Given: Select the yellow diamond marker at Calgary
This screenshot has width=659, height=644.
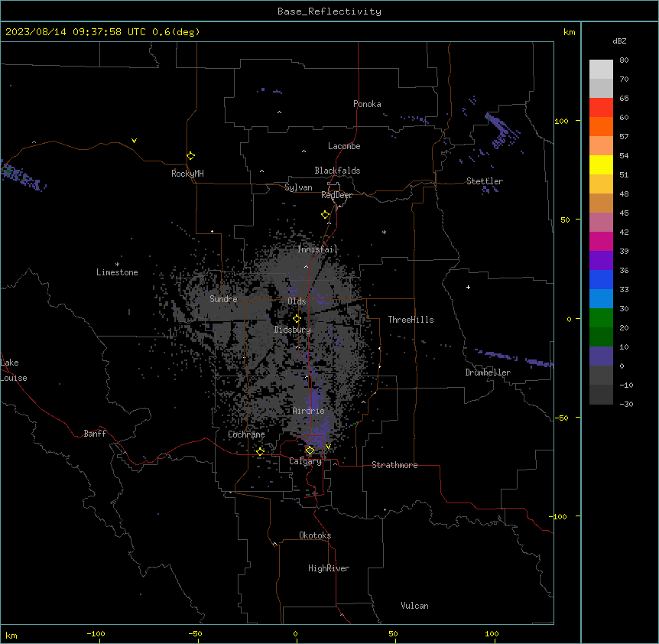Looking at the screenshot, I should (310, 450).
